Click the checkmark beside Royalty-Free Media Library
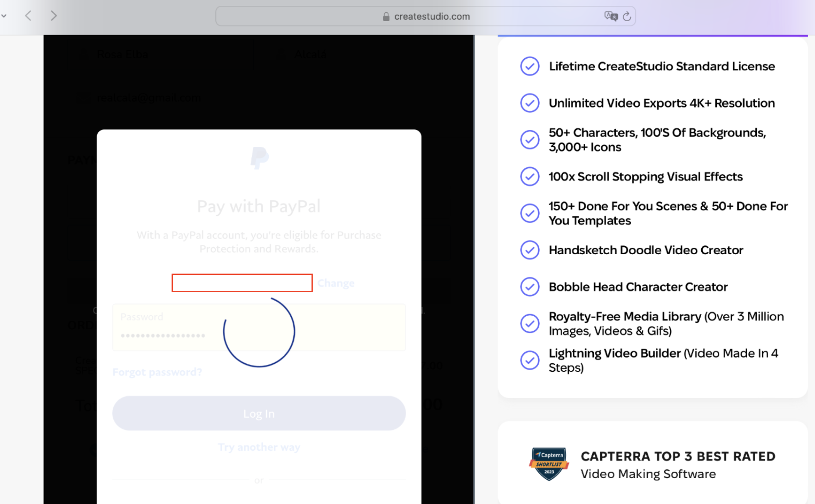The image size is (815, 504). pos(530,323)
